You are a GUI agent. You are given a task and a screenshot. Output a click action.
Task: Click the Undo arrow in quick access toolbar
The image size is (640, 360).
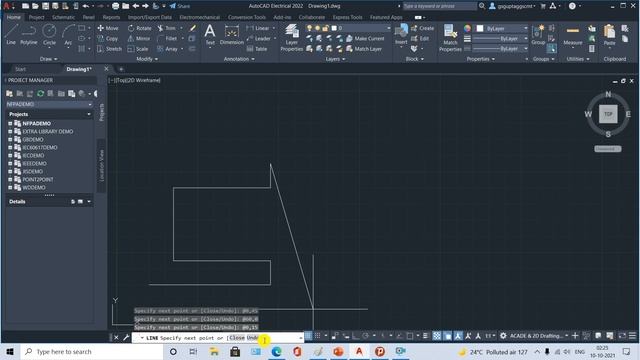[85, 6]
